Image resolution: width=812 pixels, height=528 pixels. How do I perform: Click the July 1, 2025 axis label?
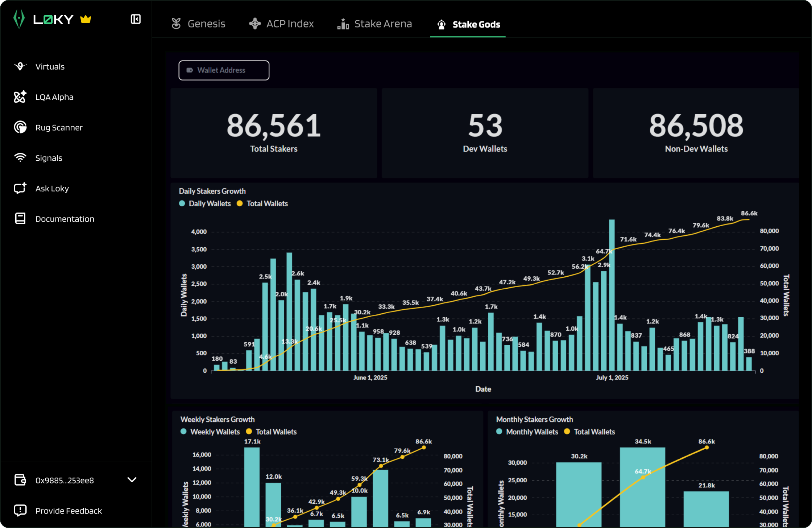pyautogui.click(x=612, y=378)
